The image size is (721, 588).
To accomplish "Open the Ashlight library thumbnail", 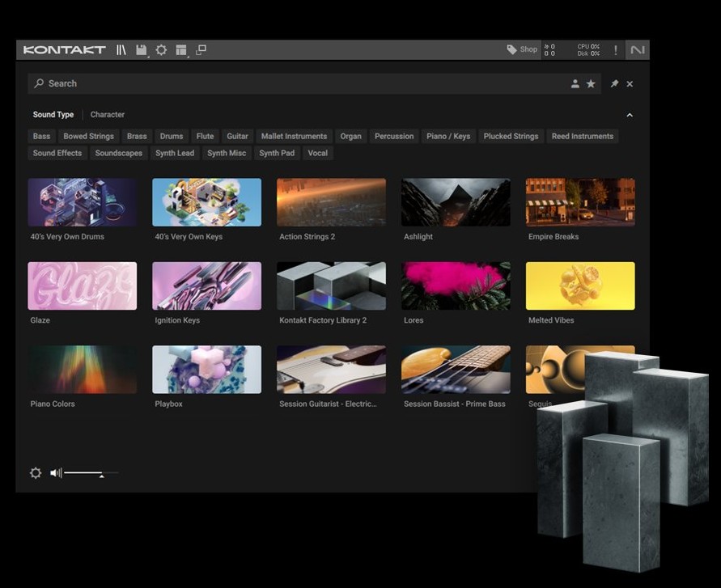I will 456,202.
